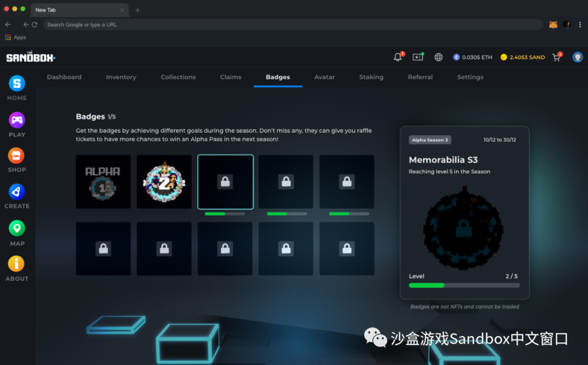Screen dimensions: 588x365
Task: Click the 10/12 to 30/12 date text
Action: (499, 140)
